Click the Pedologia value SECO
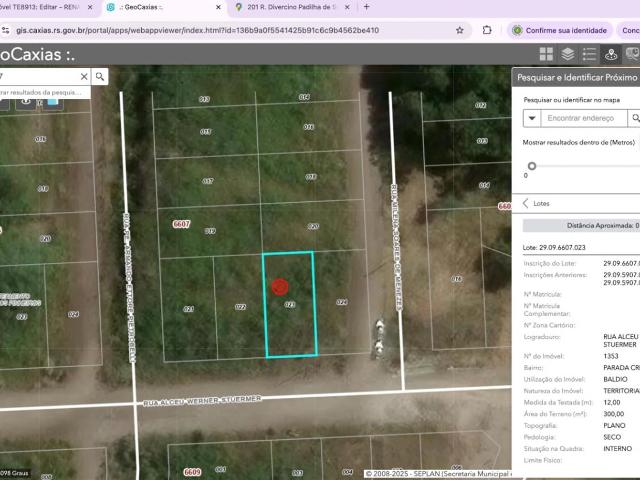This screenshot has width=640, height=480. [612, 437]
